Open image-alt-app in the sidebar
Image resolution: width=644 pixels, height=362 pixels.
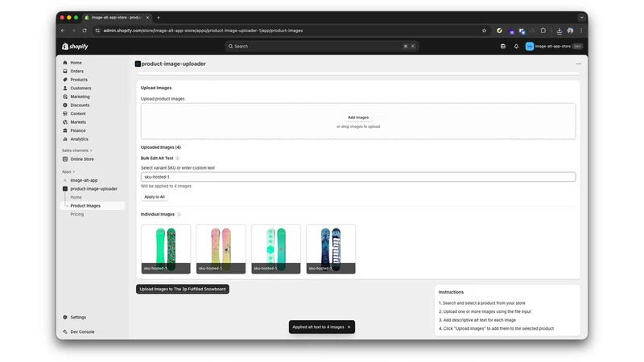84,180
